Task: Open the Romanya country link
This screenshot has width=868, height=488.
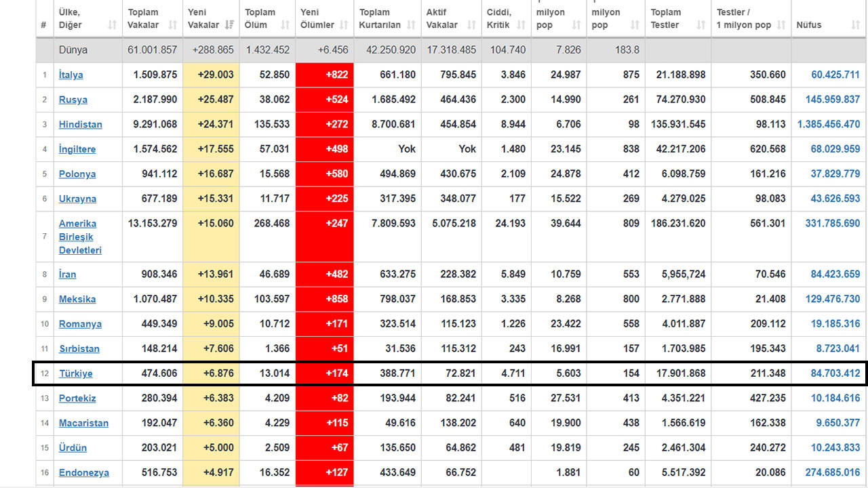Action: (80, 324)
